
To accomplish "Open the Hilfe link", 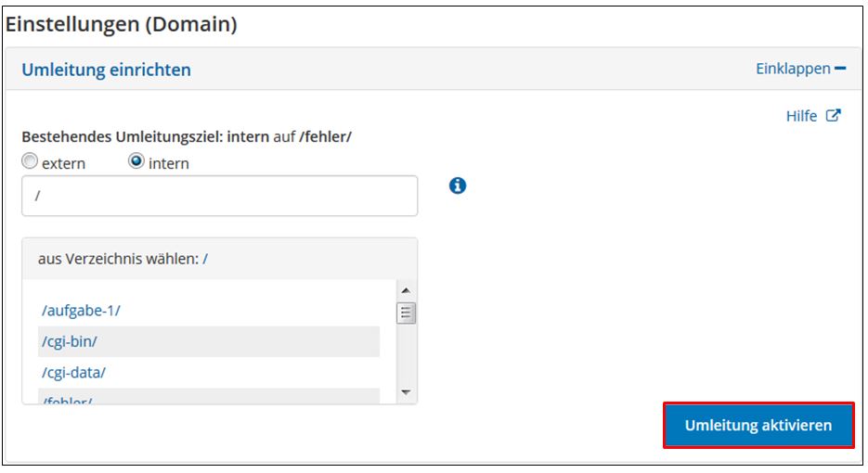I will click(x=801, y=116).
